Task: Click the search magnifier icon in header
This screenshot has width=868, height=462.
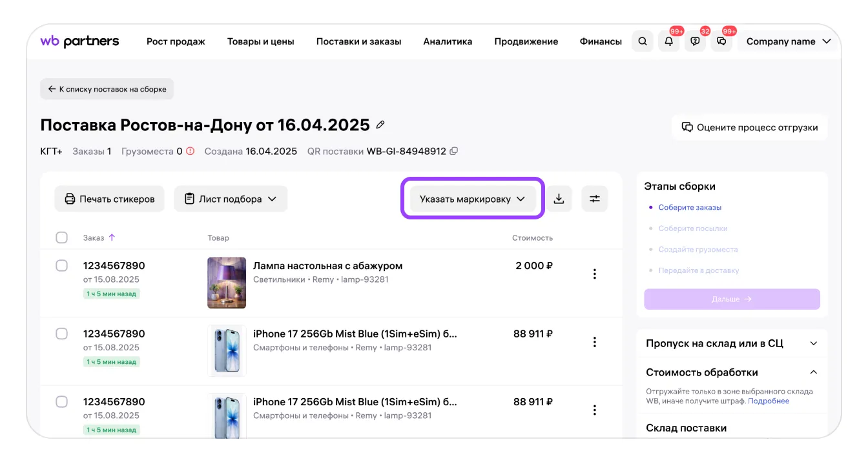Action: (642, 41)
